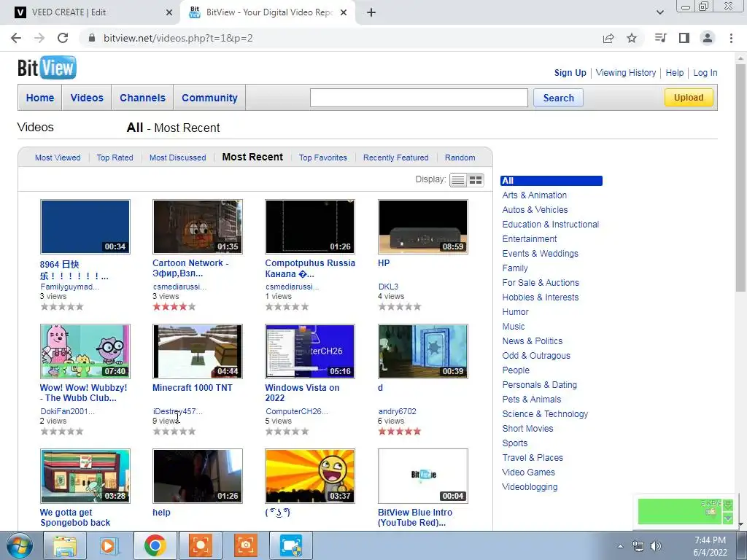
Task: Open the Compotpuhus Russia video title
Action: pyautogui.click(x=310, y=268)
